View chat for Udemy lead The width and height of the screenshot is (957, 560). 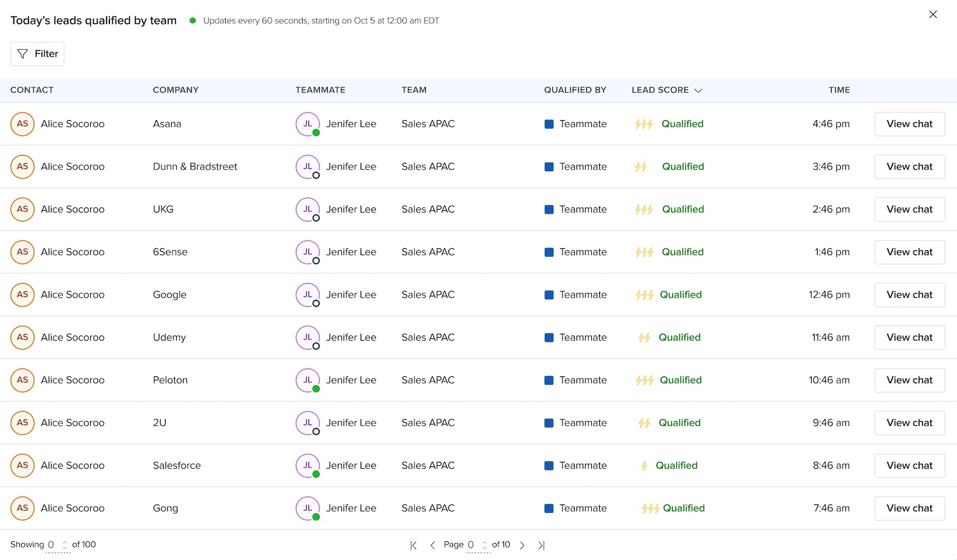click(909, 337)
